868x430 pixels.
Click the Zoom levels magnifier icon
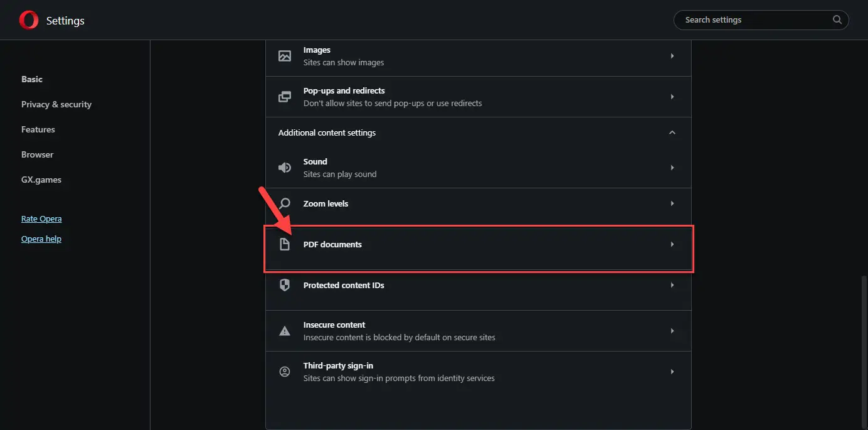coord(285,203)
